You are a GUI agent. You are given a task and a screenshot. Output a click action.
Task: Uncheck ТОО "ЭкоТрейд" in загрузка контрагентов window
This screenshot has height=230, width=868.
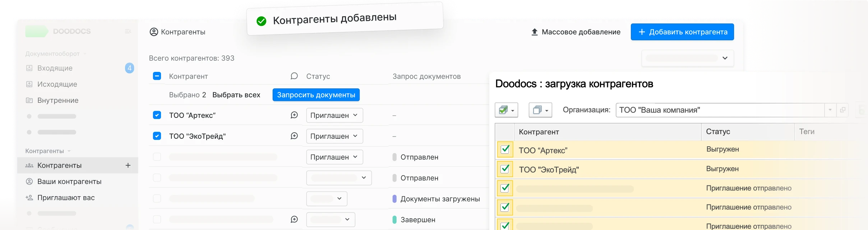[505, 169]
